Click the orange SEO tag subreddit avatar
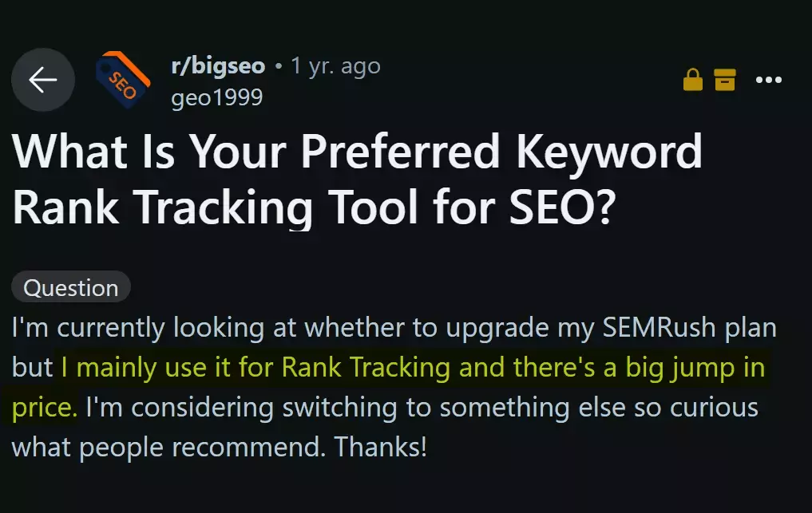The height and width of the screenshot is (513, 812). coord(122,80)
